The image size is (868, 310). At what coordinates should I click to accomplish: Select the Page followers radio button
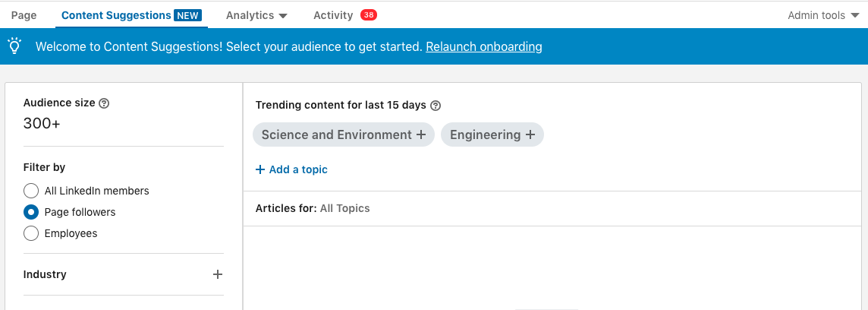tap(31, 213)
